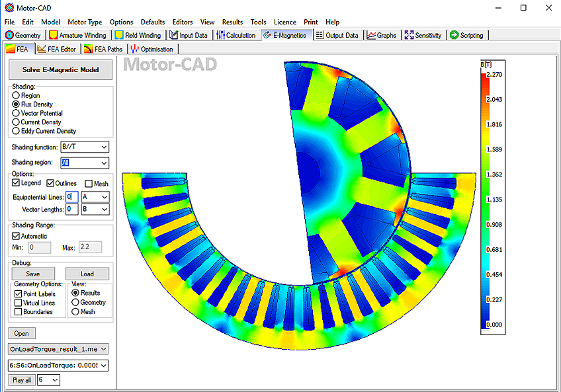This screenshot has height=392, width=561.
Task: Click the Graphs tab icon
Action: coord(372,35)
